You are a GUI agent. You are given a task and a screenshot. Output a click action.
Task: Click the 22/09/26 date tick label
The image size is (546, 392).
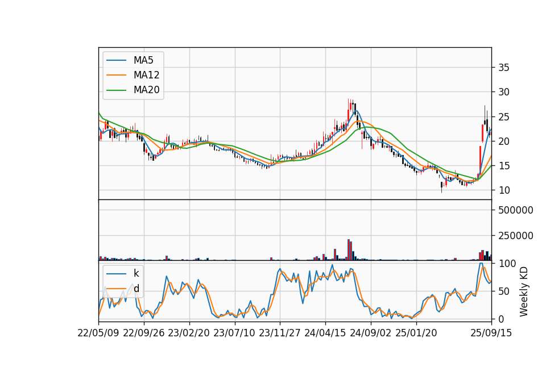[144, 333]
